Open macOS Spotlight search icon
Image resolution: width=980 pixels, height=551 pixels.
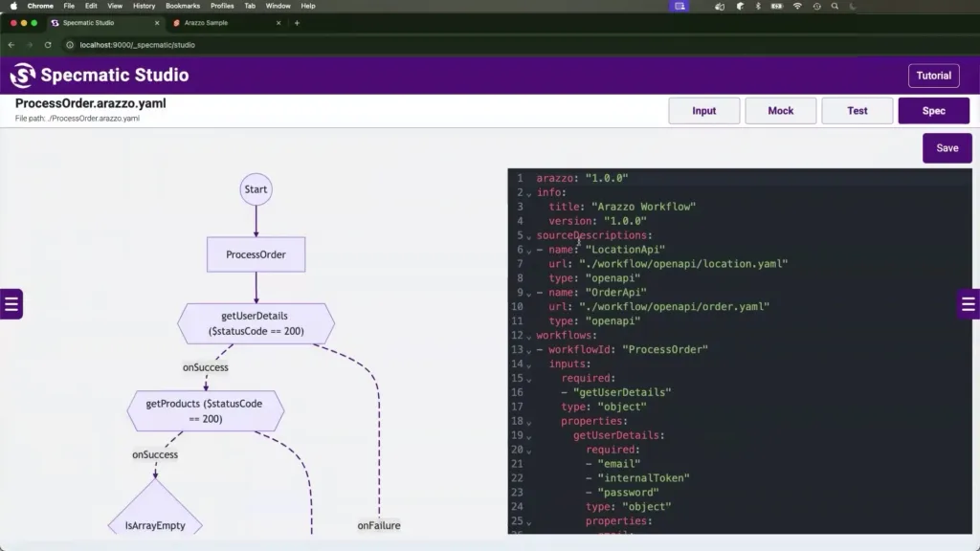pyautogui.click(x=835, y=6)
